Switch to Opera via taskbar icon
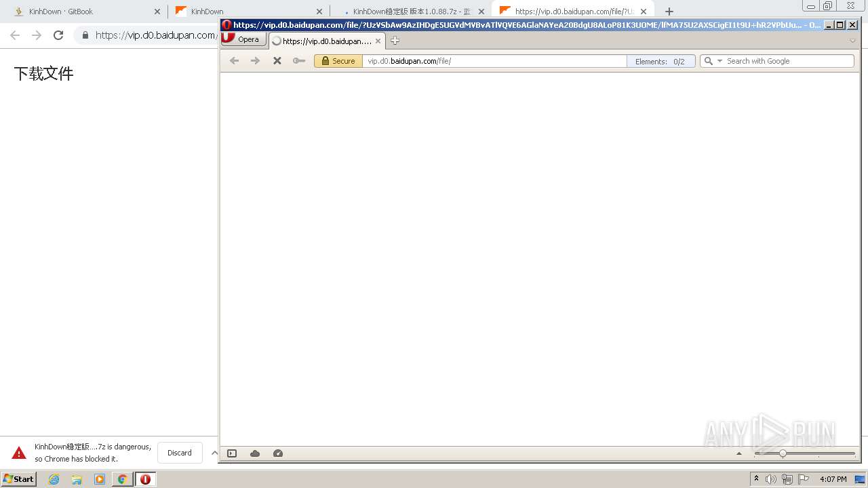 point(145,479)
